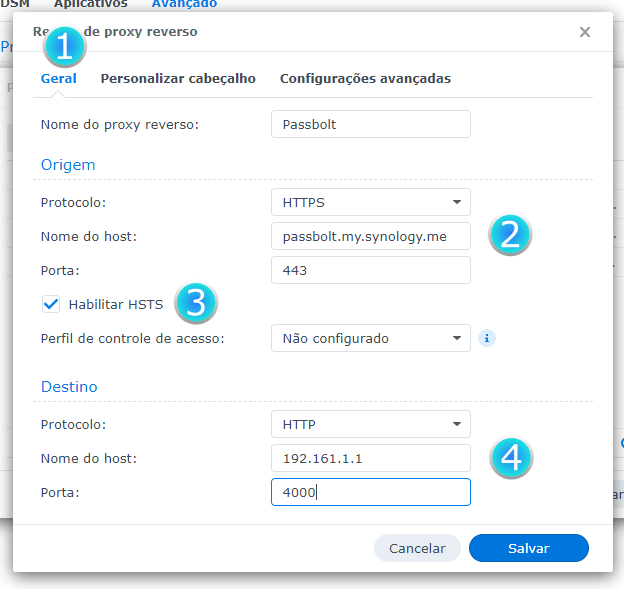This screenshot has height=589, width=624.
Task: Close the reverse proxy dialog with X
Action: click(585, 32)
